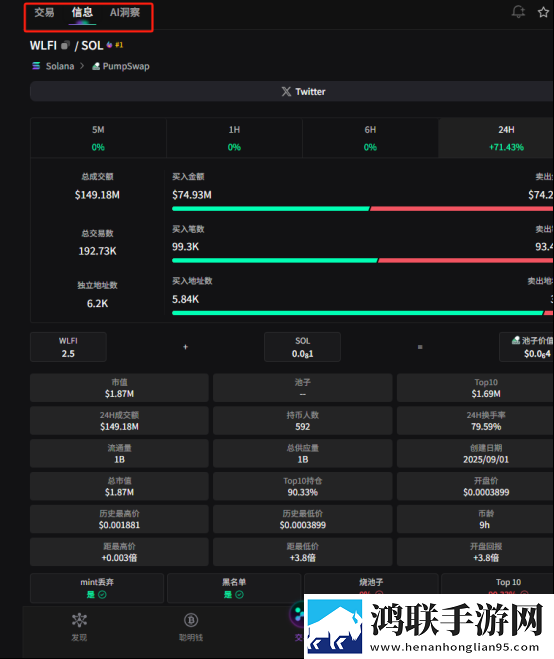Click the 烧池子 status card

click(x=371, y=584)
